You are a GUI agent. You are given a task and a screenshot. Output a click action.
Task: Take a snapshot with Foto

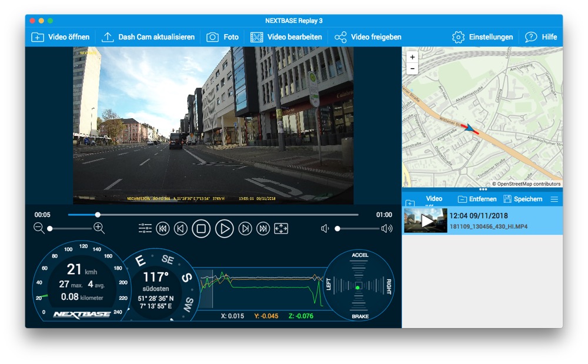[222, 37]
